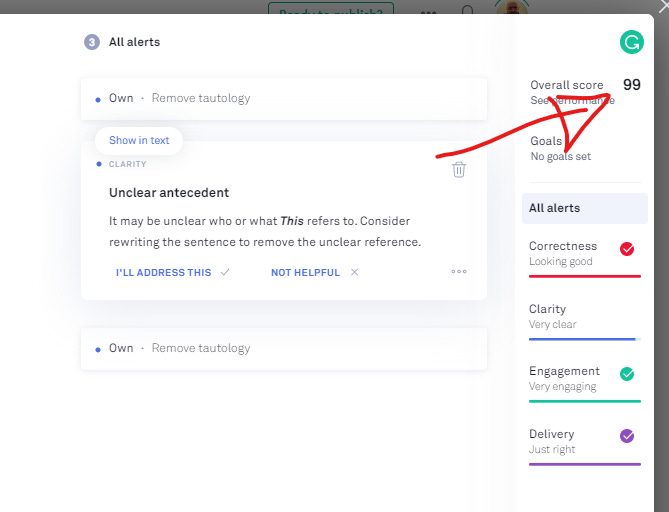Open the three-dot more options on clarity card
This screenshot has height=512, width=669.
point(459,271)
